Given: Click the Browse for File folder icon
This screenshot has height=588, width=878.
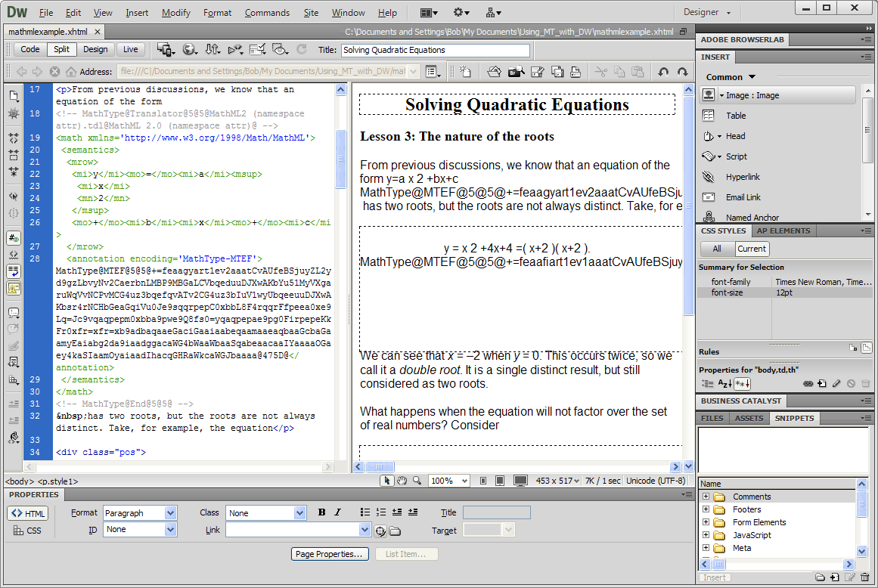Looking at the screenshot, I should click(396, 531).
